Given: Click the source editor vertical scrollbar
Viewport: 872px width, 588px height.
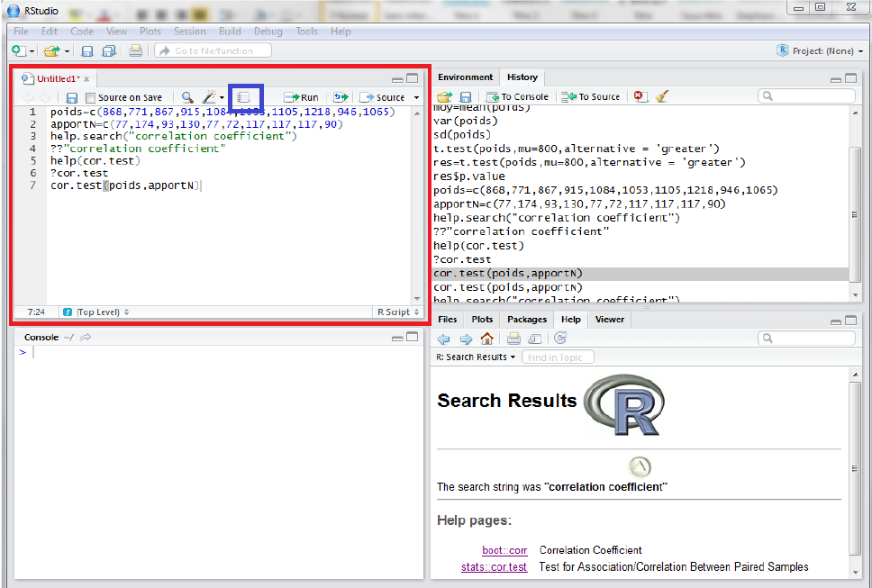Looking at the screenshot, I should click(417, 205).
